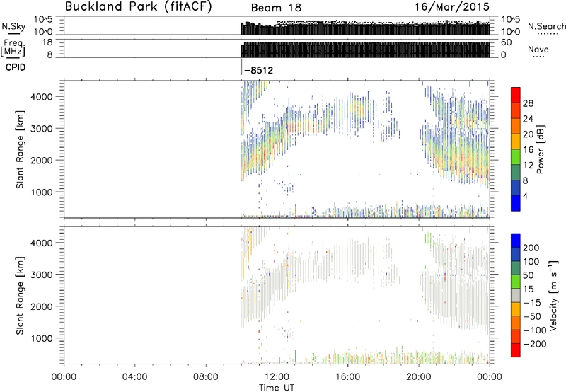
Task: Select the Nave legend label
Action: [538, 49]
